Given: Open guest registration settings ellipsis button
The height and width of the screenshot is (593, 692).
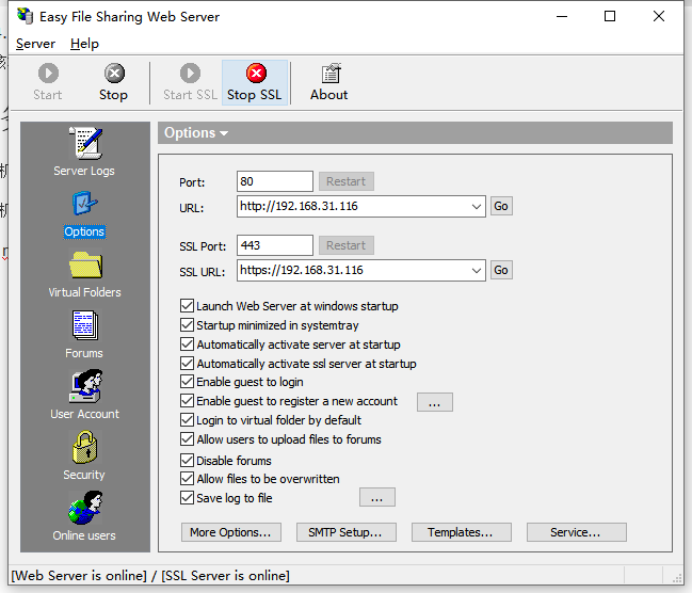Looking at the screenshot, I should click(x=435, y=402).
